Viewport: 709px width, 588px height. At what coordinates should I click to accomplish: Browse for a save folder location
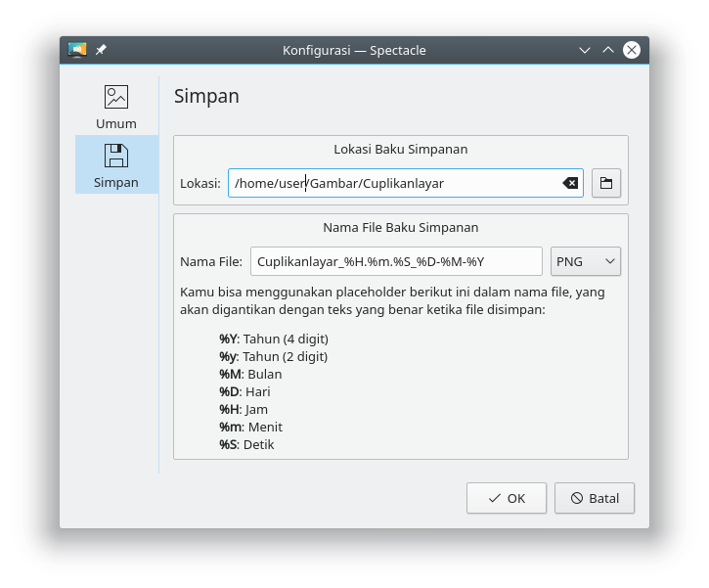coord(606,183)
